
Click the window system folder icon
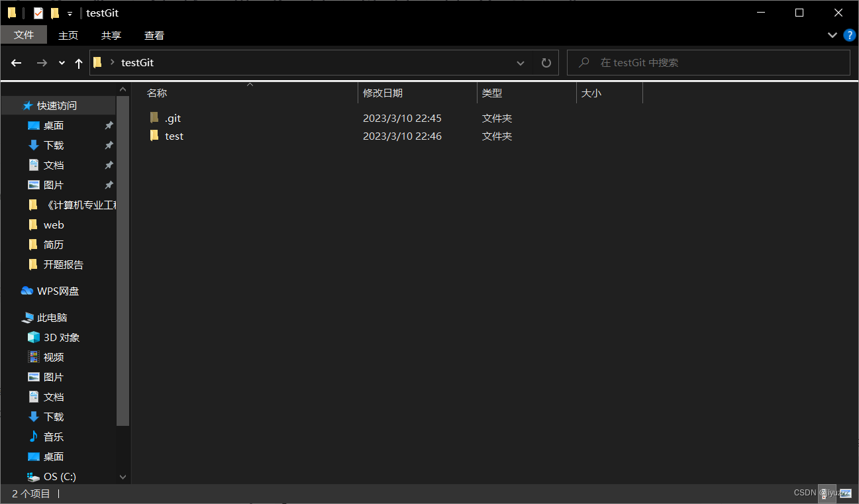click(x=12, y=13)
